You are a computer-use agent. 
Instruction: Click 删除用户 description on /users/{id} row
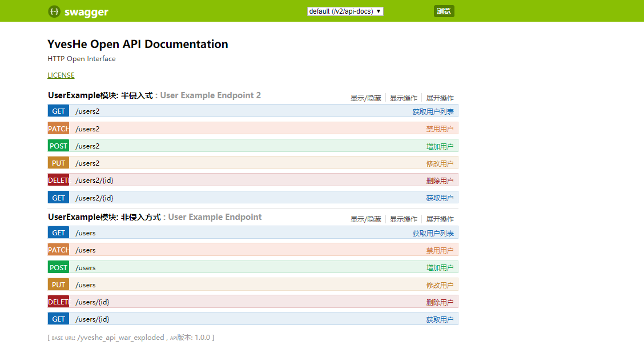[x=440, y=302]
